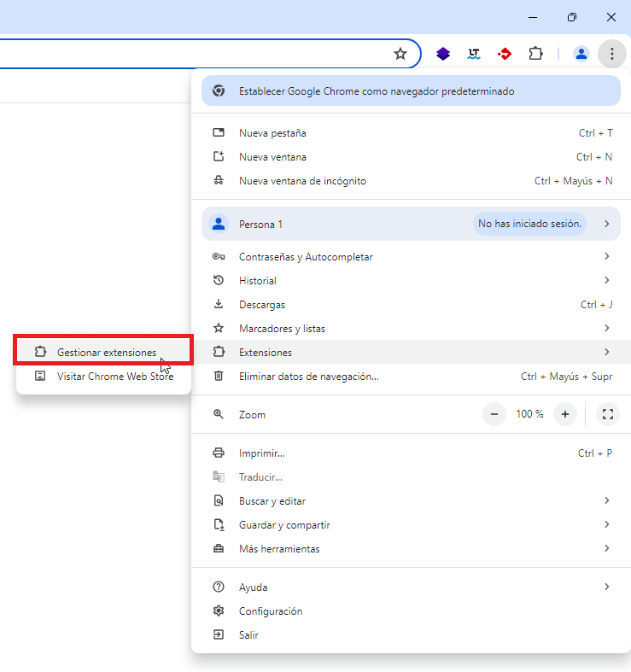631x672 pixels.
Task: Click the profile avatar icon in toolbar
Action: click(x=581, y=54)
